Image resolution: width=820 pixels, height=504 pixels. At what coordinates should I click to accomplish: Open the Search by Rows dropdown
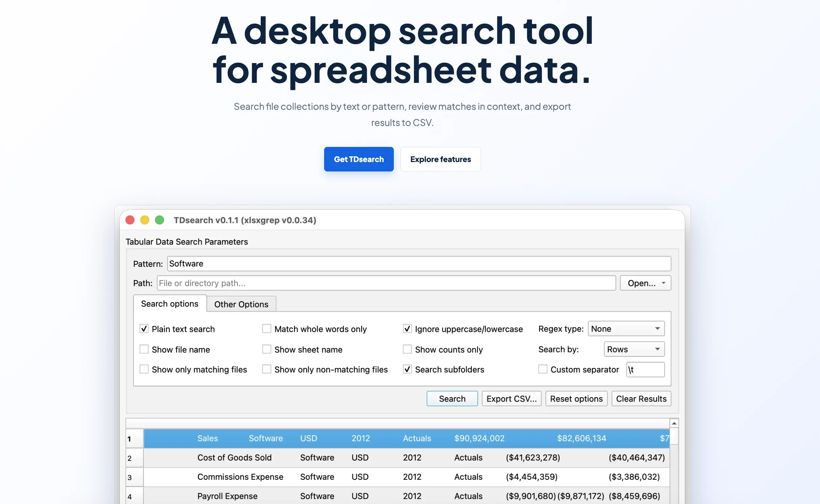[634, 349]
